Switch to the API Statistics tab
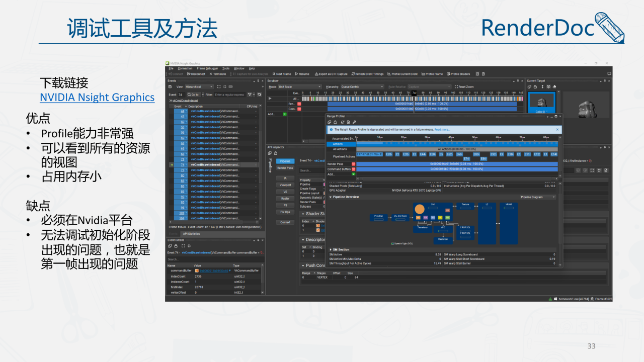644x362 pixels. pos(191,234)
